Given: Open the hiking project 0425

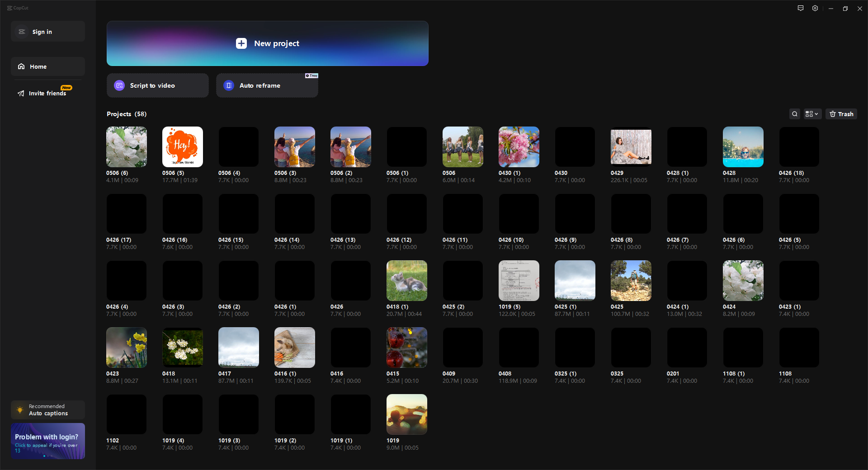Looking at the screenshot, I should [x=631, y=280].
